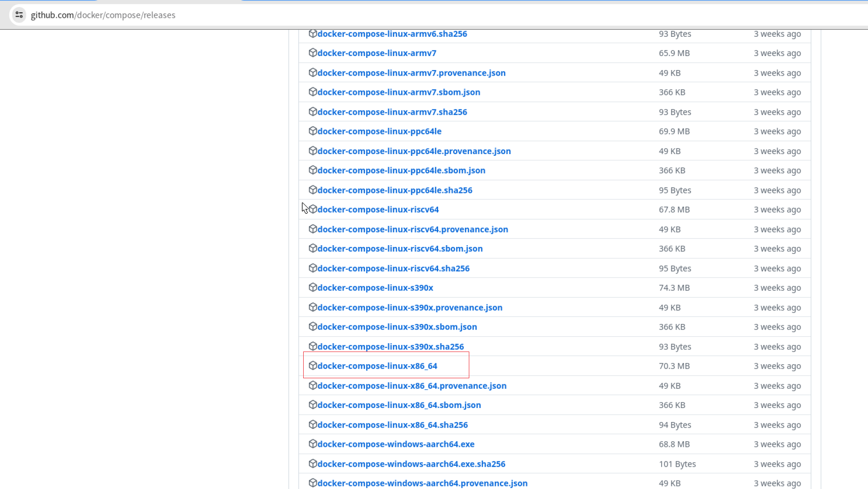Download docker-compose-linux-x86_64 binary
The width and height of the screenshot is (868, 489).
click(377, 366)
